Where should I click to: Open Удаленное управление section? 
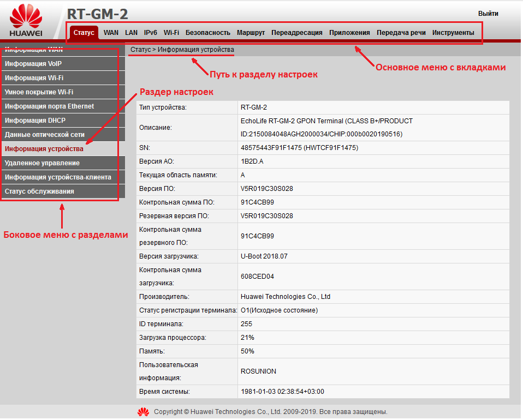point(63,163)
